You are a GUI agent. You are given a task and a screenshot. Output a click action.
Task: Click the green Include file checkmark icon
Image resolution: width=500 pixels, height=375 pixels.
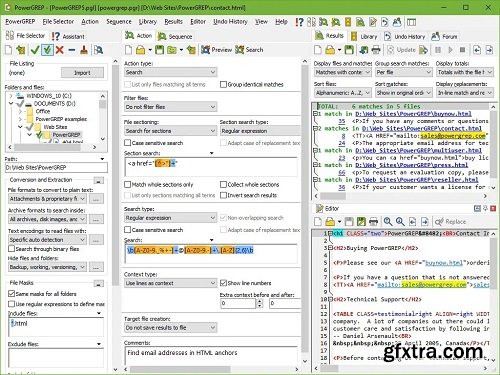(35, 50)
